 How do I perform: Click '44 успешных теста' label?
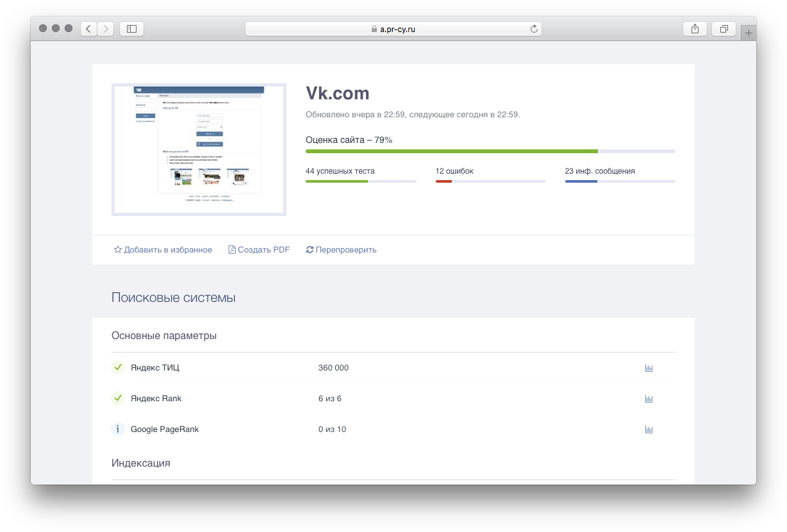[x=340, y=171]
